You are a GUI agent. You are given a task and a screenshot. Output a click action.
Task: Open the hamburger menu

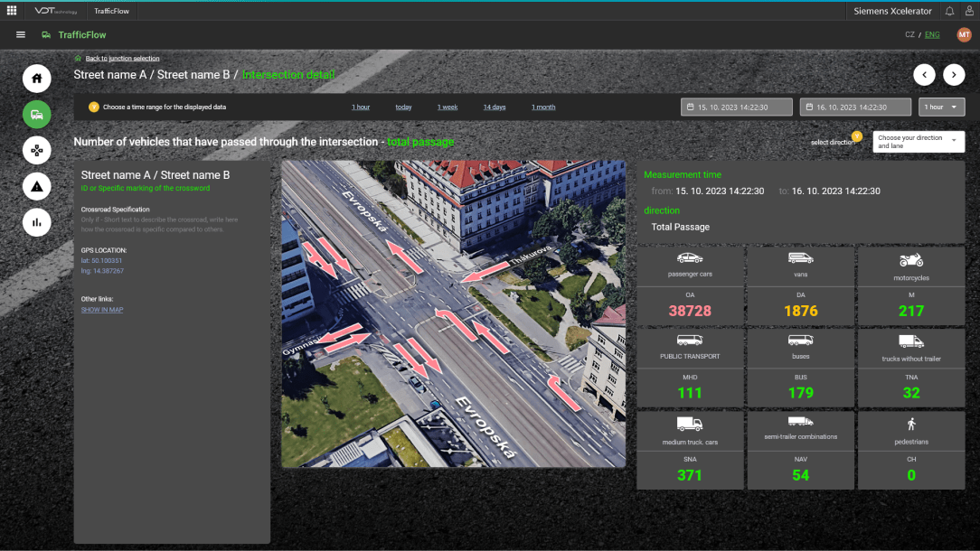pos(21,35)
